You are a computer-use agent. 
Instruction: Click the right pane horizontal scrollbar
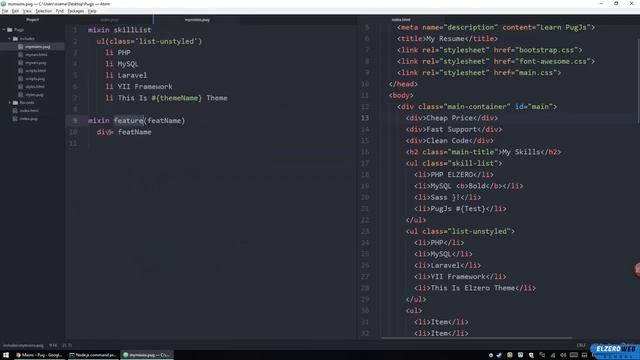(x=477, y=338)
